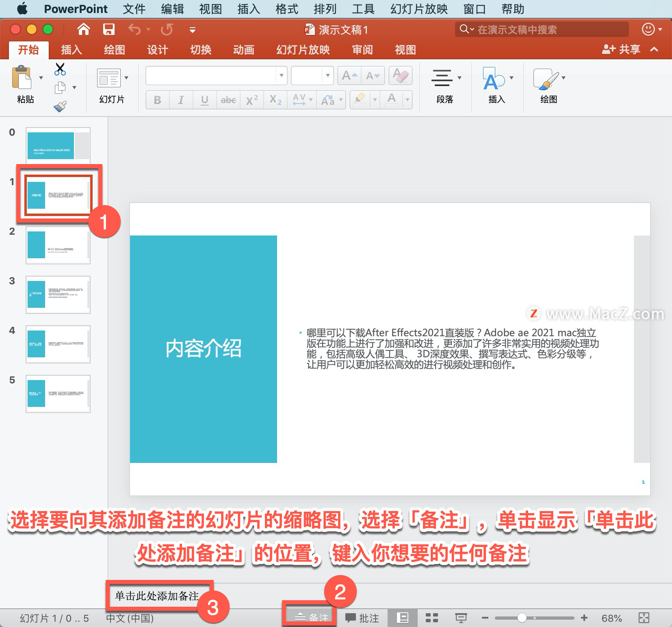Cut selection with the scissors icon
The image size is (672, 627).
[60, 69]
